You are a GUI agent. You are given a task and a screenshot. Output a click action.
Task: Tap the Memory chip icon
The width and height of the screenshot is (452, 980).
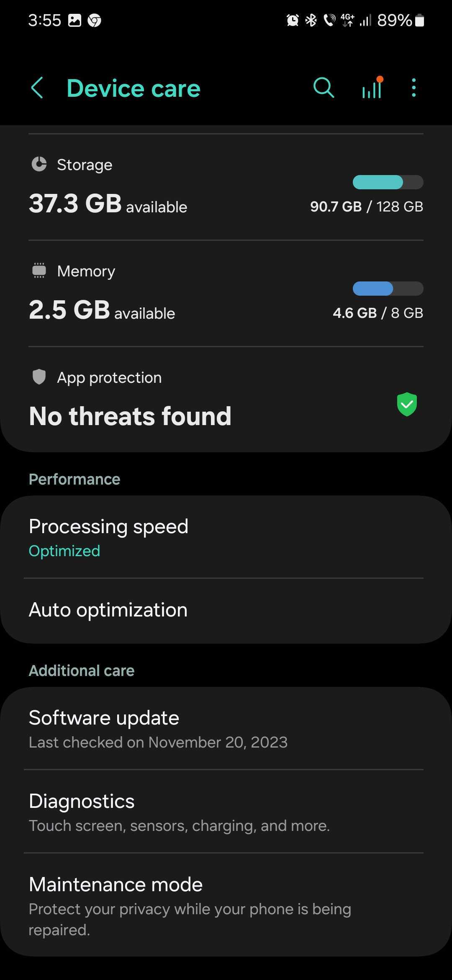click(39, 271)
